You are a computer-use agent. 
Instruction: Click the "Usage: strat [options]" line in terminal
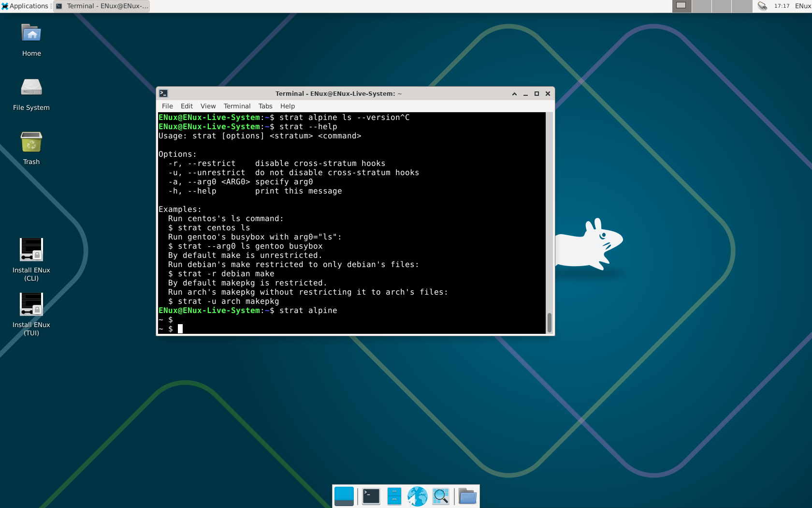[260, 136]
